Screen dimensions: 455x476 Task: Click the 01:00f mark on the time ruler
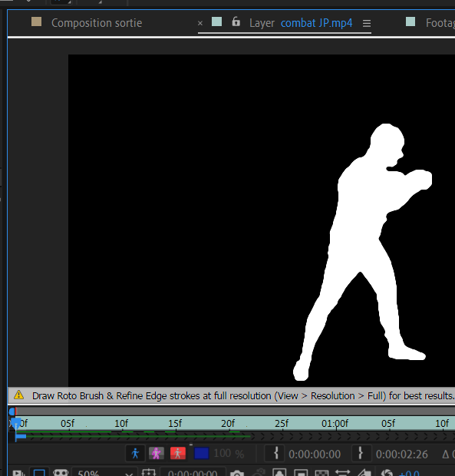coord(335,423)
